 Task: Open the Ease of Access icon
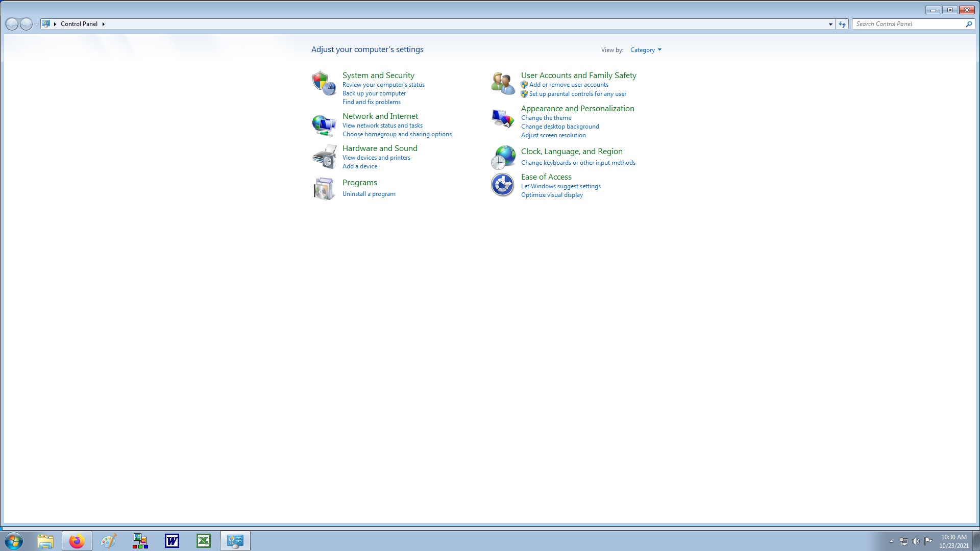[x=503, y=185]
